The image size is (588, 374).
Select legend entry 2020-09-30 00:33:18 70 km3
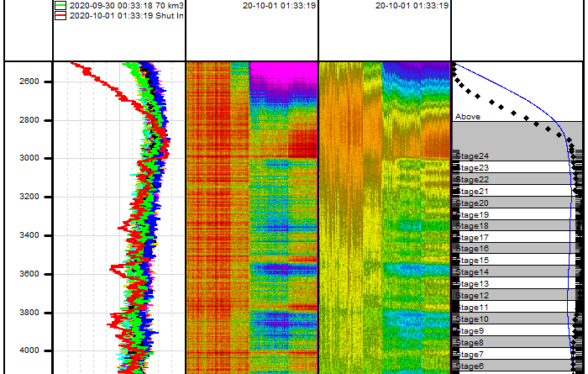click(x=126, y=6)
